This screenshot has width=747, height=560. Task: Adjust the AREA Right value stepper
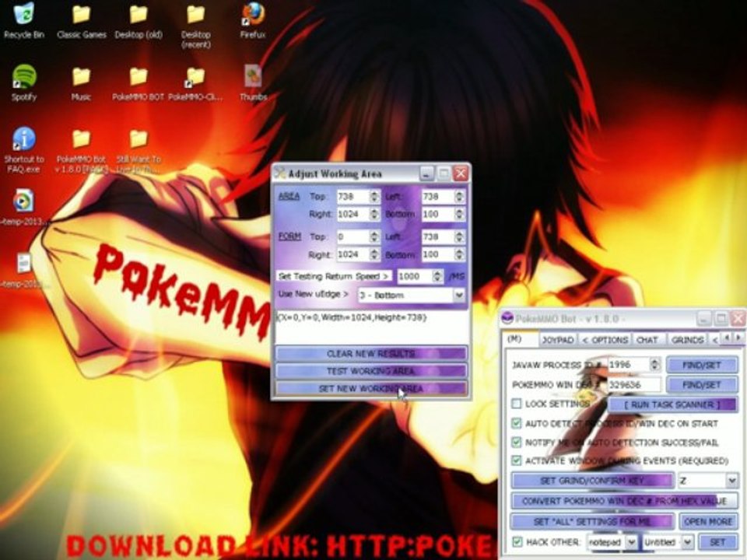374,215
